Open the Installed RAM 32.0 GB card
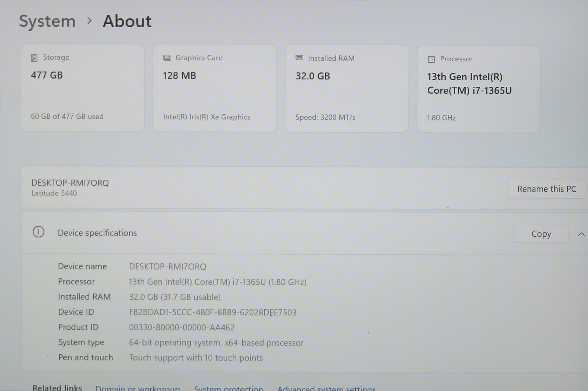 point(347,89)
